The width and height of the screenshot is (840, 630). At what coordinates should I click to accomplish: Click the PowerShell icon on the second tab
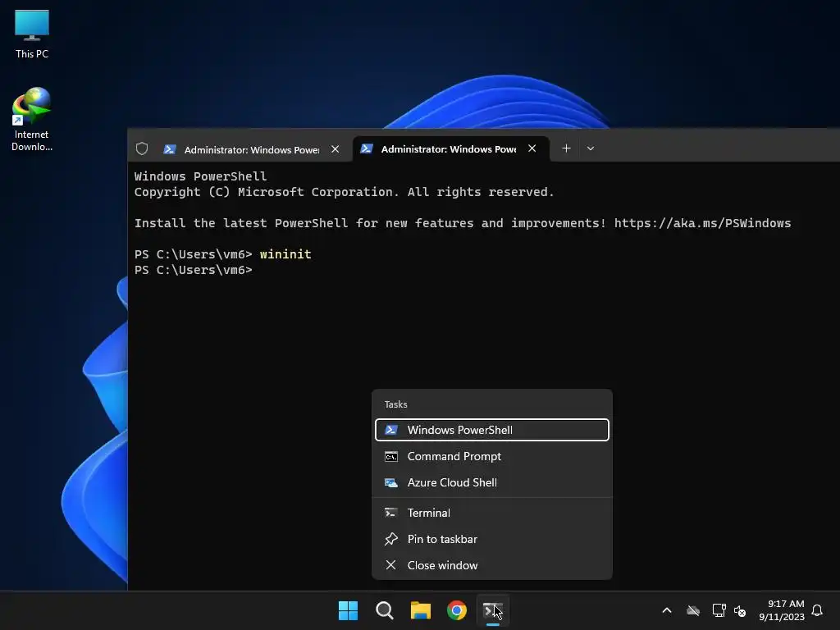point(367,148)
